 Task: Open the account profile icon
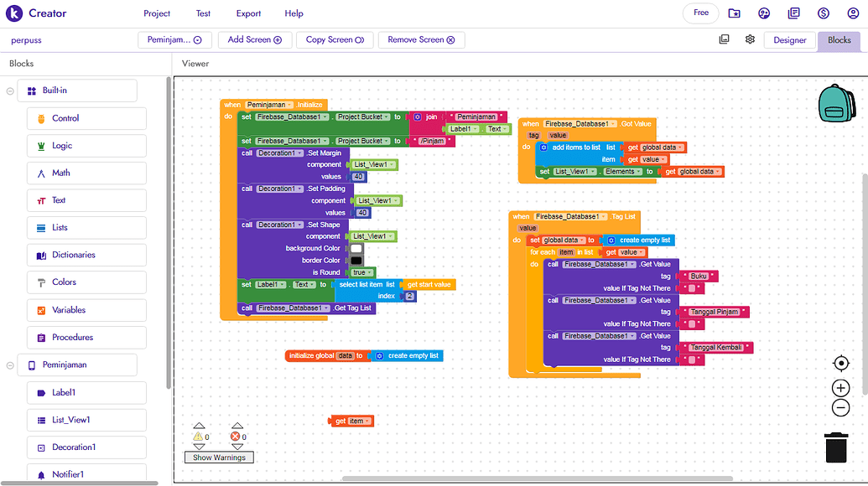click(853, 13)
